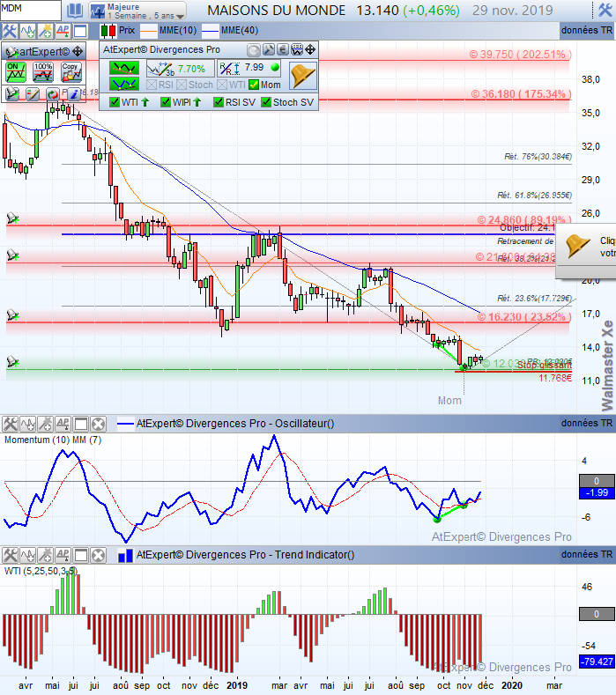Close the Trend Indicator panel
This screenshot has width=616, height=695.
(x=98, y=555)
